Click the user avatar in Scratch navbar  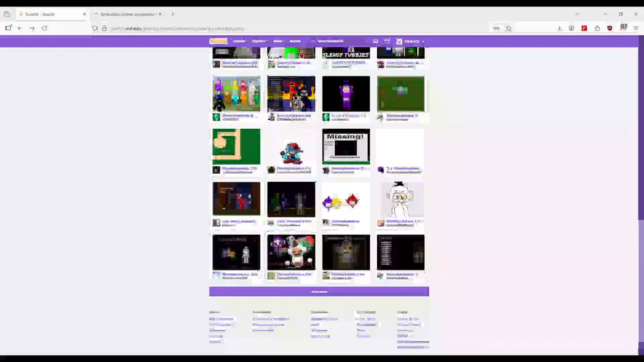pyautogui.click(x=399, y=41)
